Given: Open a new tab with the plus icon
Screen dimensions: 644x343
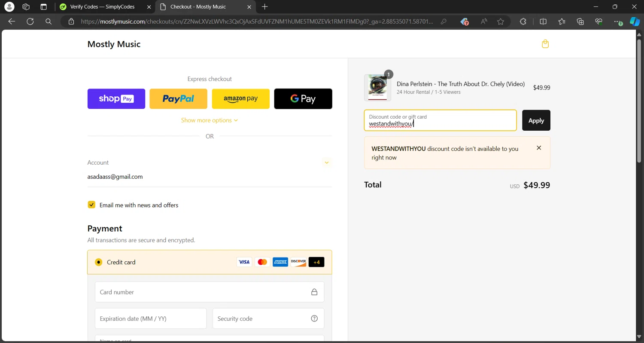Looking at the screenshot, I should click(265, 7).
